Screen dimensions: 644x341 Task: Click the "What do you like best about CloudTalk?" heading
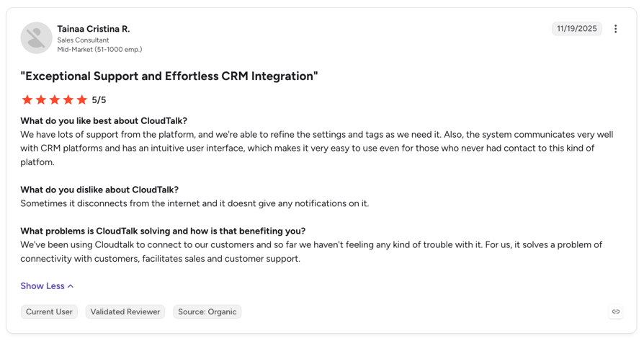(x=104, y=121)
